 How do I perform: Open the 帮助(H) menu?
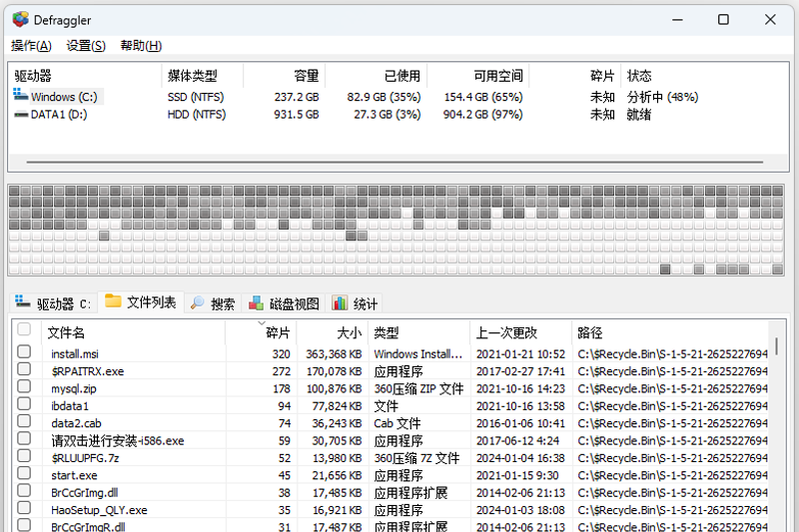[141, 46]
